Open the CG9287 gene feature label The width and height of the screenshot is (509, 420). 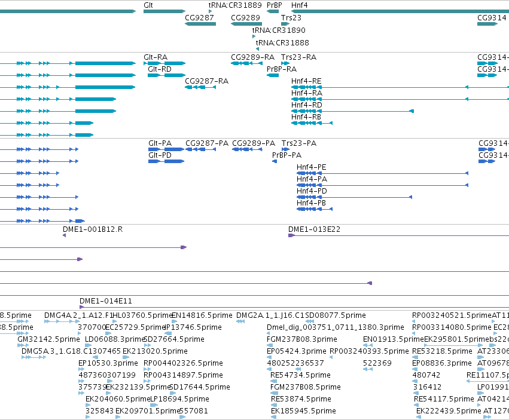pyautogui.click(x=199, y=17)
